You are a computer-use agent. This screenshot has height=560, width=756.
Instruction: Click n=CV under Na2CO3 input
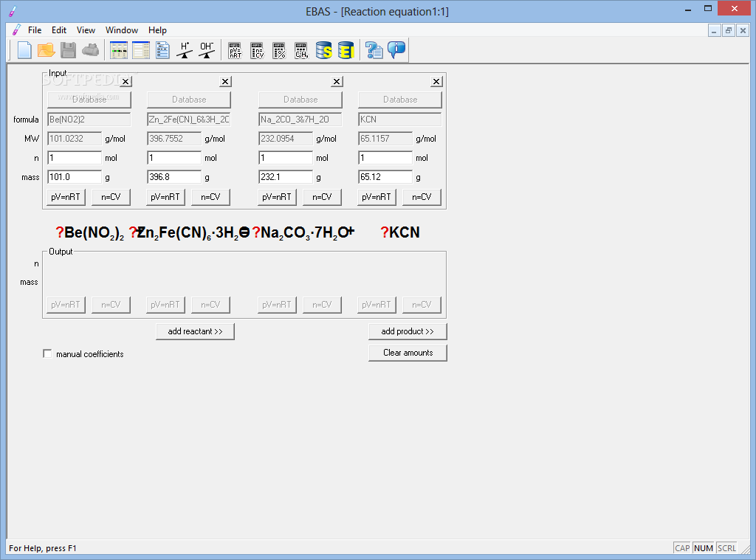(x=322, y=197)
